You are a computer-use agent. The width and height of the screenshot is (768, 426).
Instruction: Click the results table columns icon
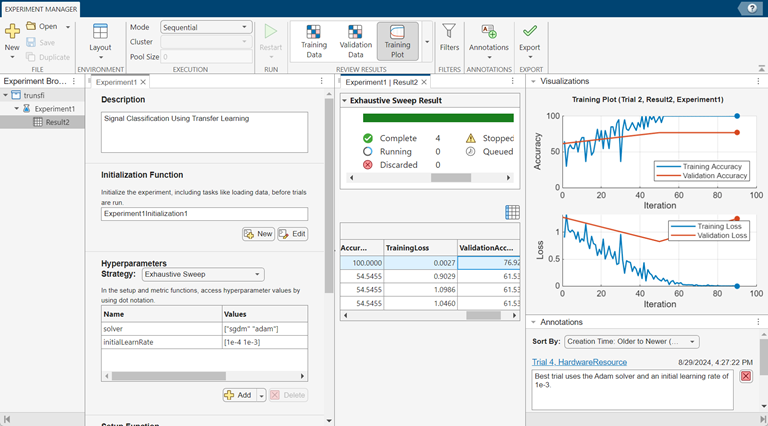pos(512,212)
